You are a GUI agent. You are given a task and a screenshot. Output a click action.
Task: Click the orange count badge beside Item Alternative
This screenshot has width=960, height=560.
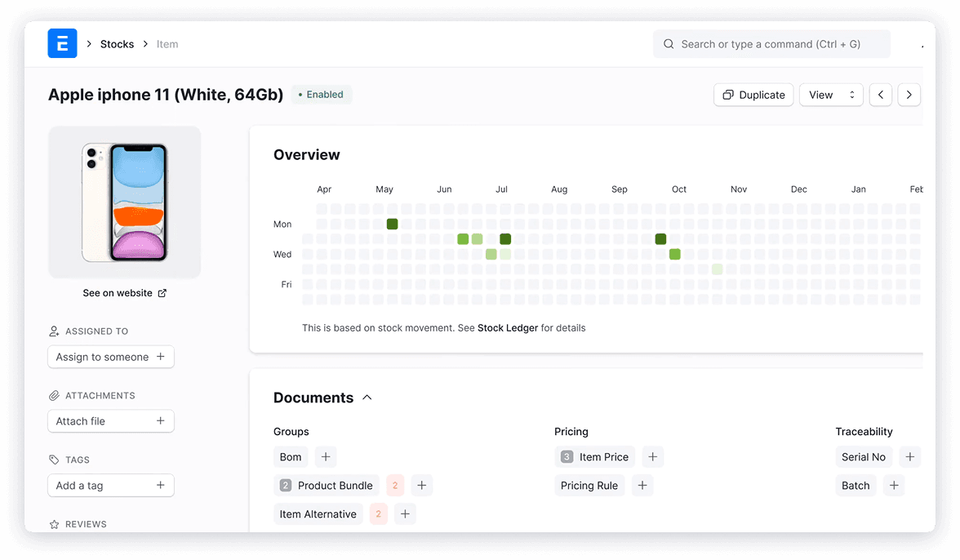pyautogui.click(x=379, y=514)
